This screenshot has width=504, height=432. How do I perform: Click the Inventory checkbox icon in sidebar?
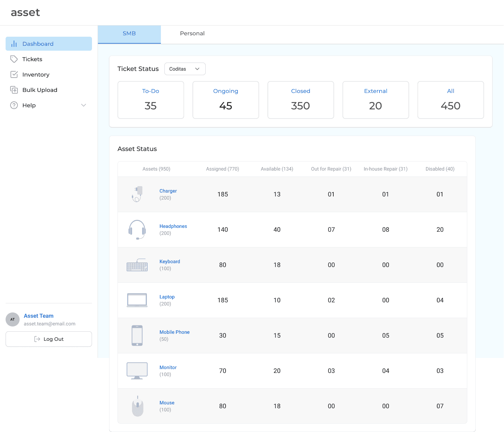coord(14,74)
